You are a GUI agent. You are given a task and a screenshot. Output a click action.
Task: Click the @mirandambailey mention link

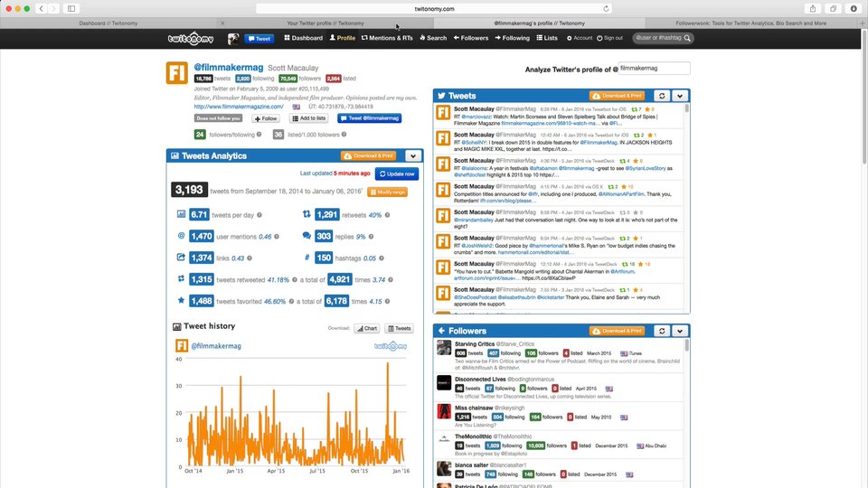[473, 221]
